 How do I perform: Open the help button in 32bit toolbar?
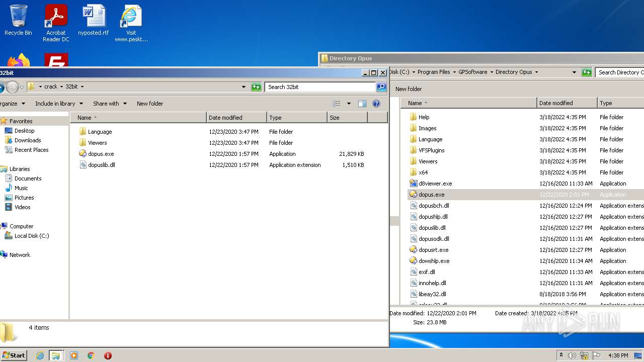pyautogui.click(x=376, y=104)
